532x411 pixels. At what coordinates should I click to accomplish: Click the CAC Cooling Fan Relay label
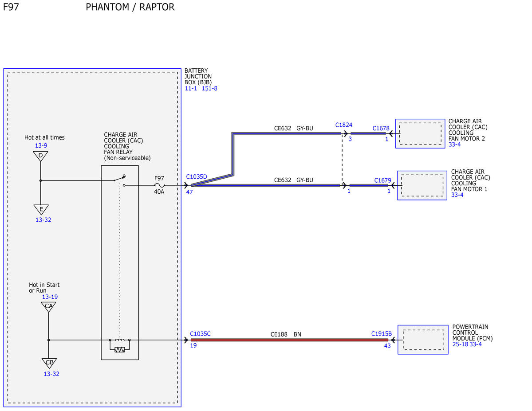(x=127, y=146)
